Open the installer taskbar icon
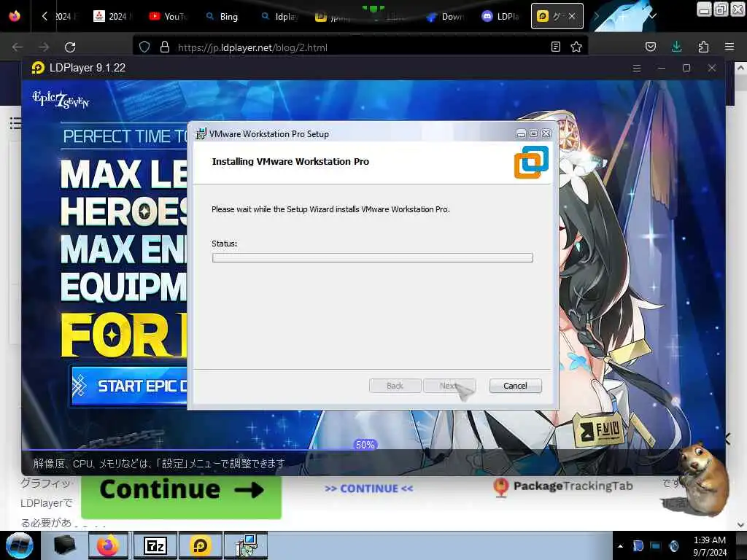 [x=247, y=545]
